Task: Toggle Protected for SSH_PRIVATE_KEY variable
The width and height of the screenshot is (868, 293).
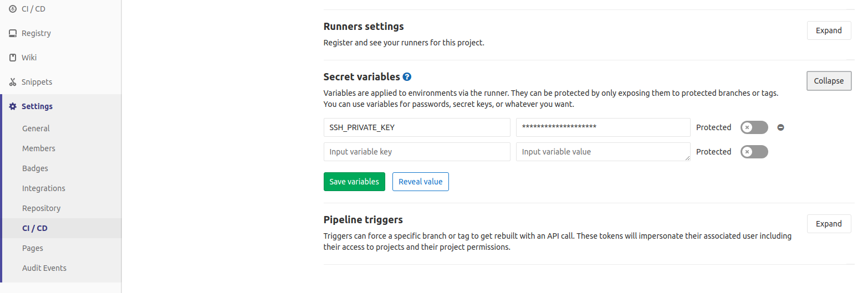Action: [x=754, y=127]
